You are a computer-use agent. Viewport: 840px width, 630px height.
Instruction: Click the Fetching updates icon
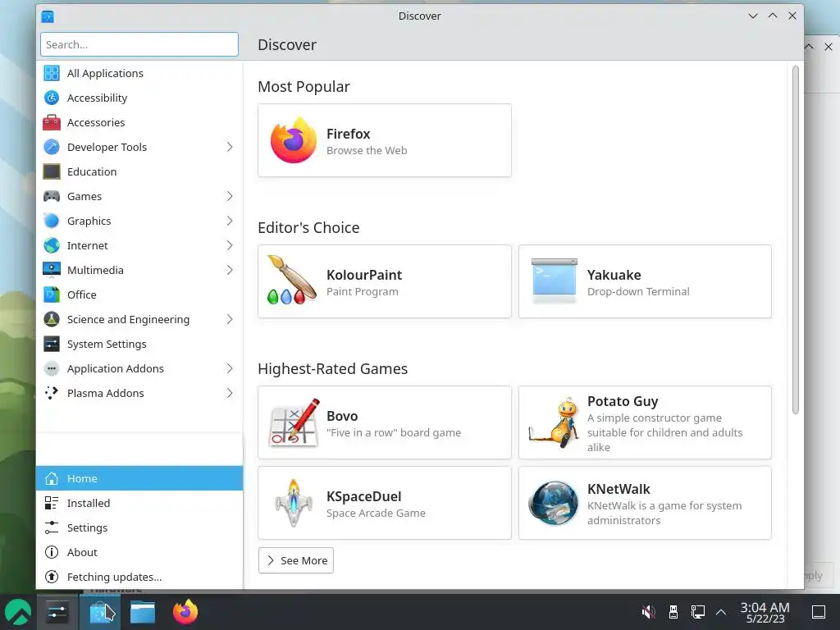point(52,577)
